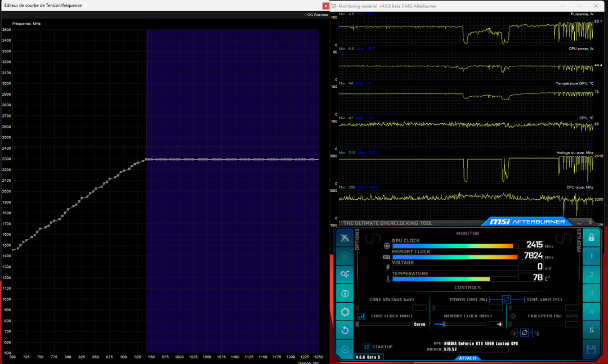608x364 pixels.
Task: Click the Core Voltage value field
Action: tap(419, 308)
